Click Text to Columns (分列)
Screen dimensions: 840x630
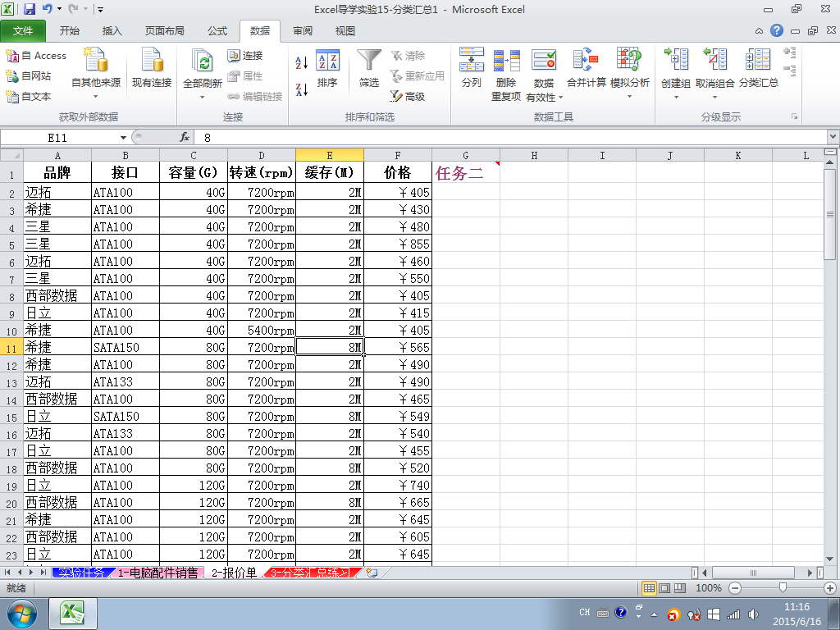472,68
